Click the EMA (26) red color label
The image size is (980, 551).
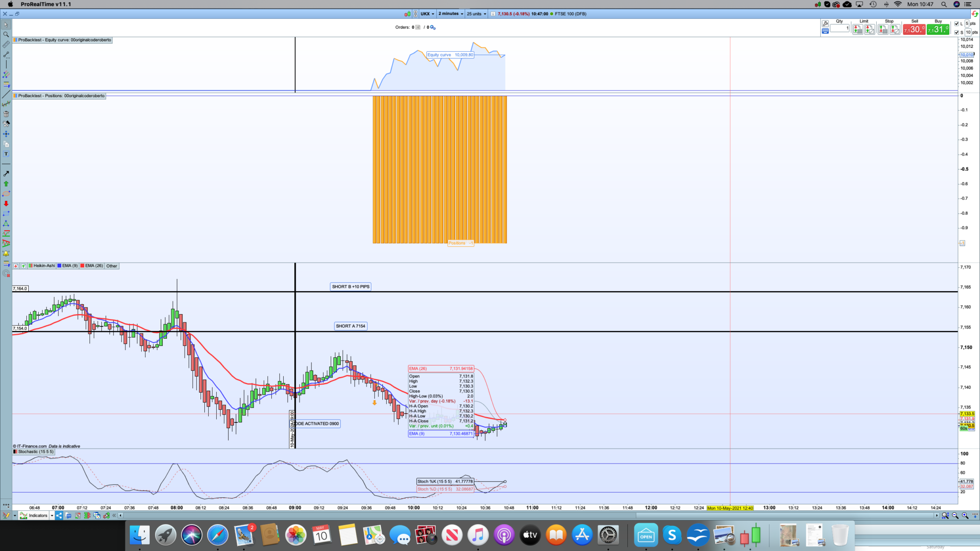(91, 266)
